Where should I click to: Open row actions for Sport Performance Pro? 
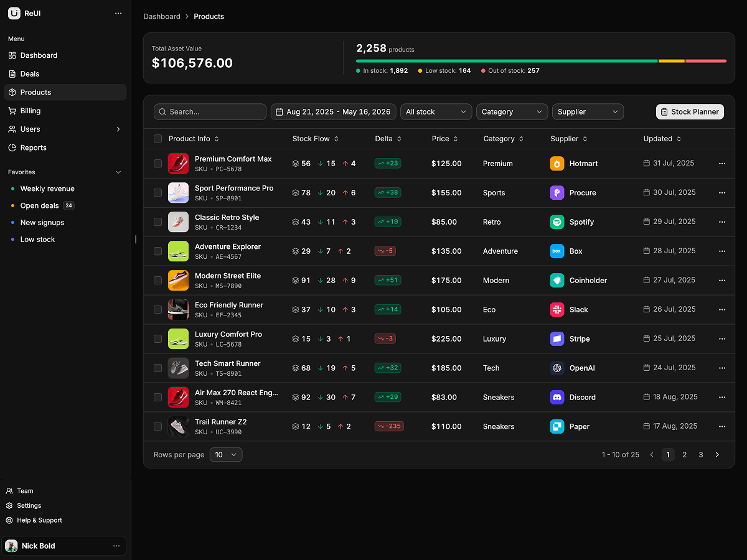[x=722, y=193]
